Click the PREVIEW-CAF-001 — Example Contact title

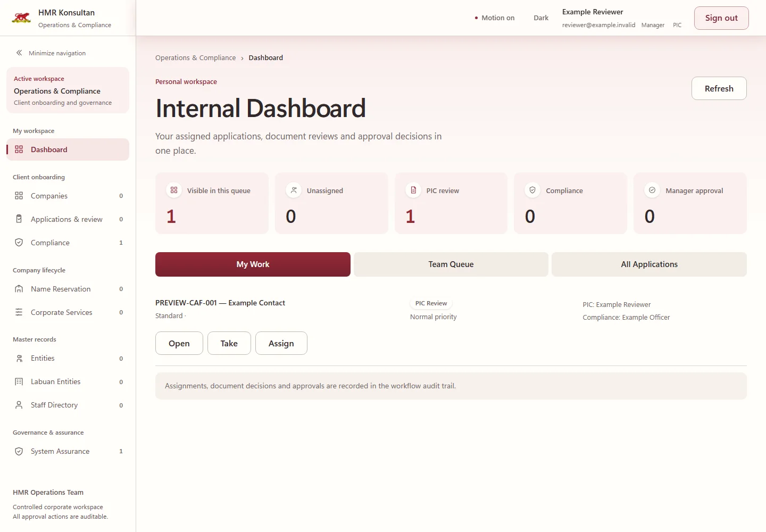pyautogui.click(x=220, y=303)
